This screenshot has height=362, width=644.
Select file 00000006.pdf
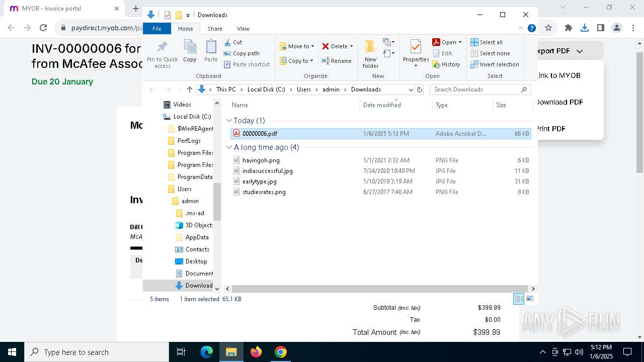381,134
